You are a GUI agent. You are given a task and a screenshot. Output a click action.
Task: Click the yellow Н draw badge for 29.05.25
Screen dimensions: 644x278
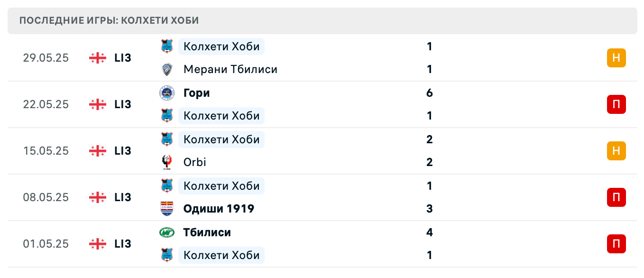tap(616, 57)
